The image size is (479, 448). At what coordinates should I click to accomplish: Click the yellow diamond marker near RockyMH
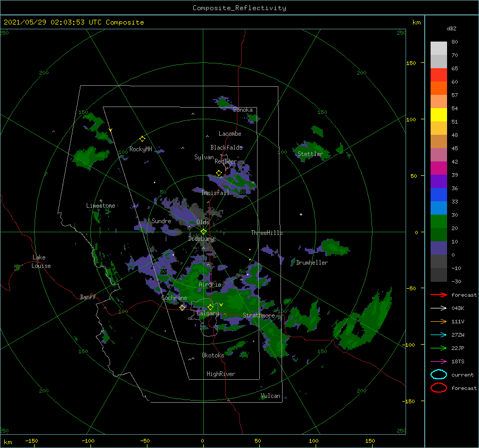(x=142, y=139)
